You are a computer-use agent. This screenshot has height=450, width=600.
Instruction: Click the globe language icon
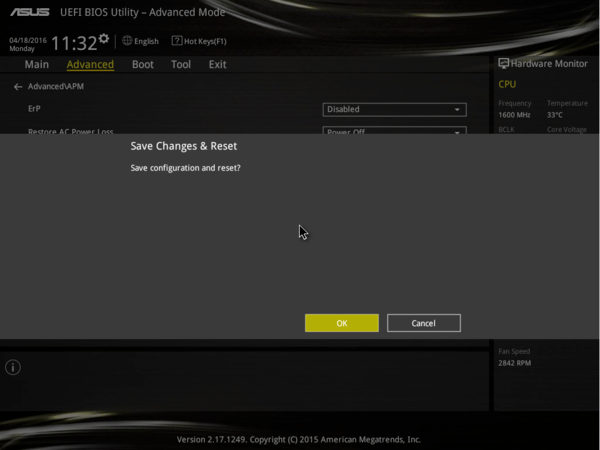click(127, 41)
